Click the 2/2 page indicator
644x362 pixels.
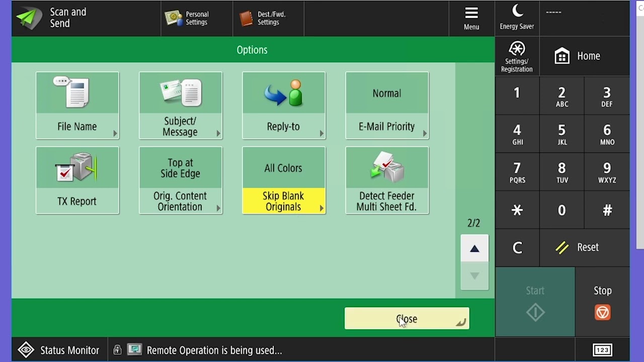coord(474,223)
